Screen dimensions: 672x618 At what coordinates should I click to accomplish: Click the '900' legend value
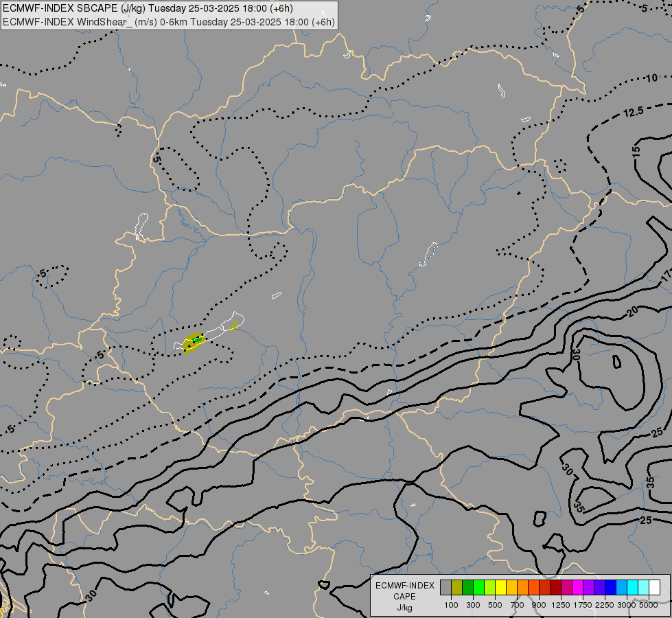[x=539, y=605]
